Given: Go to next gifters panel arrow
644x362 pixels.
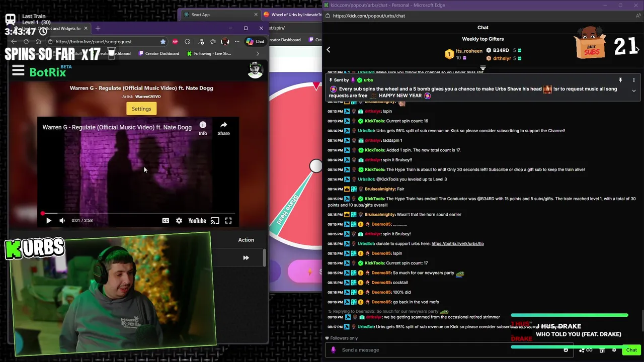Looking at the screenshot, I should (x=637, y=50).
